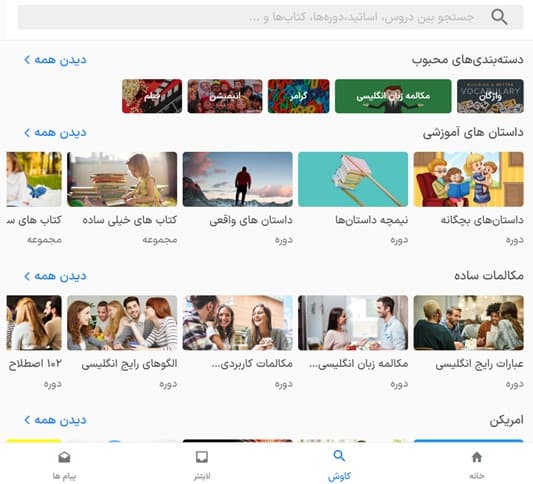Open the لایتنر flashcard icon

tap(202, 457)
